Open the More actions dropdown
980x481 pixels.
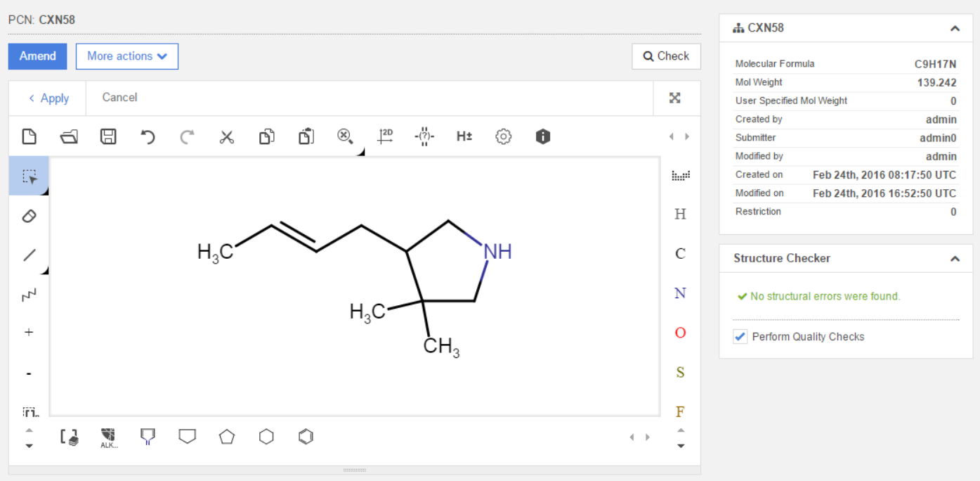click(x=127, y=56)
